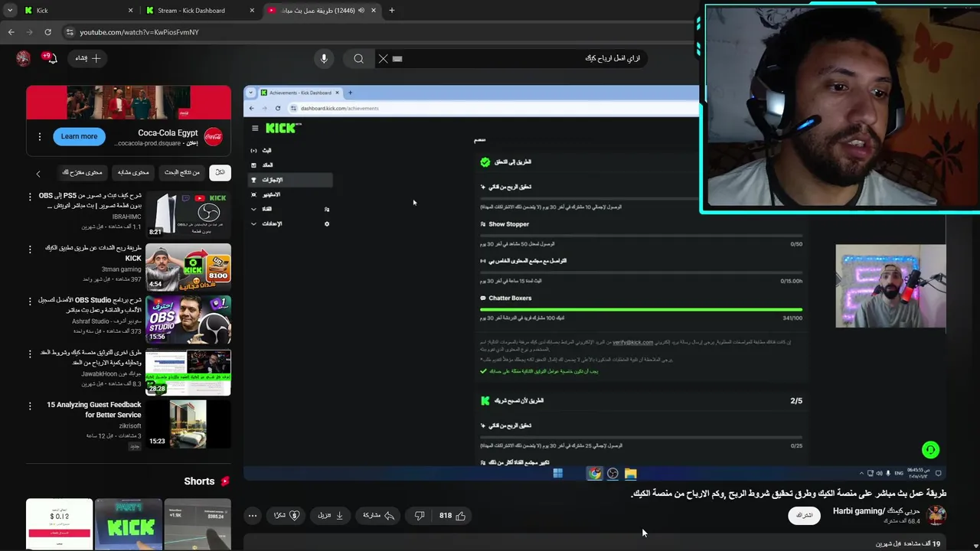Click Chrome icon in video taskbar
Screen dimensions: 980x551
tap(595, 474)
